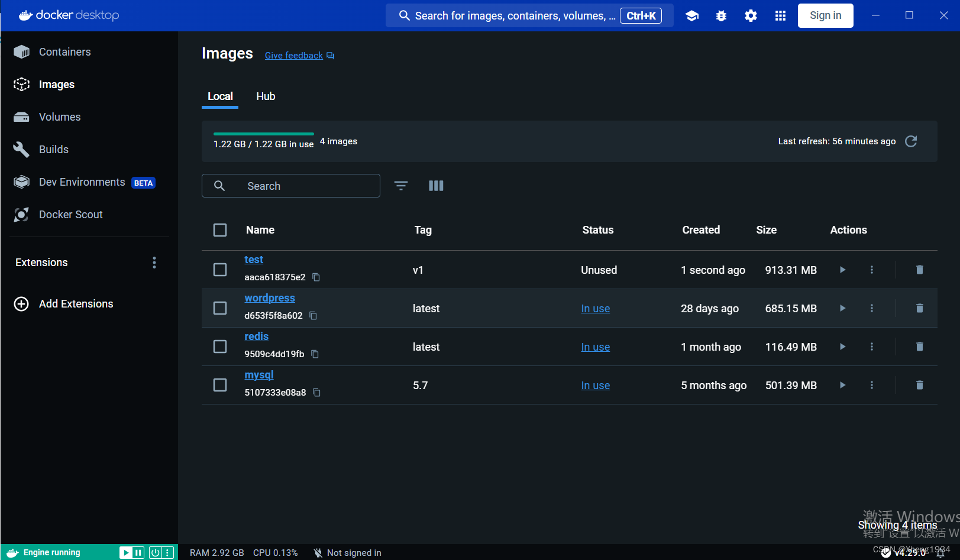Select the checkbox for the mysql image
The image size is (960, 560).
coord(220,384)
